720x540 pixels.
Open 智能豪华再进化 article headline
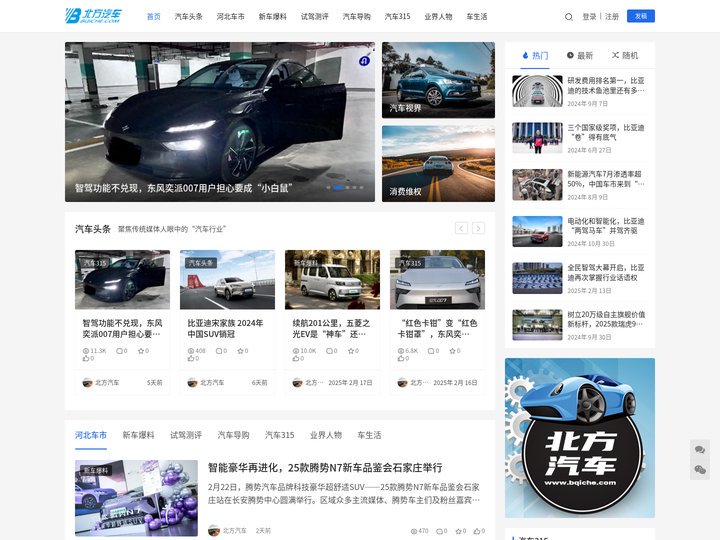coord(325,468)
